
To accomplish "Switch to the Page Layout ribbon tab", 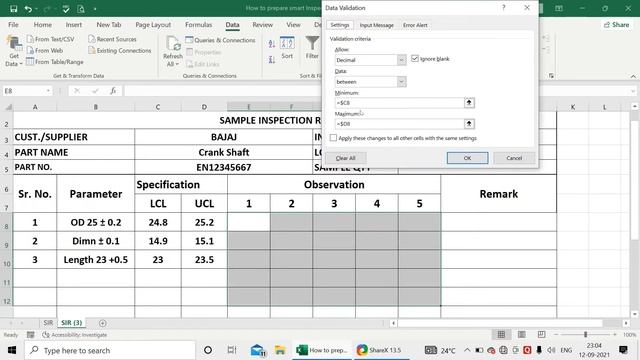I will pyautogui.click(x=153, y=25).
